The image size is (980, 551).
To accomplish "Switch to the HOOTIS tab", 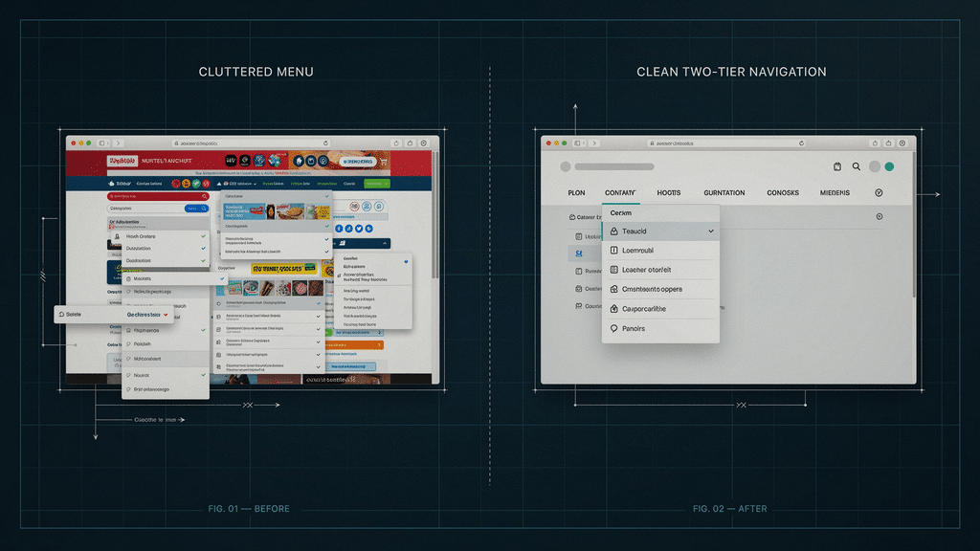I will 669,193.
